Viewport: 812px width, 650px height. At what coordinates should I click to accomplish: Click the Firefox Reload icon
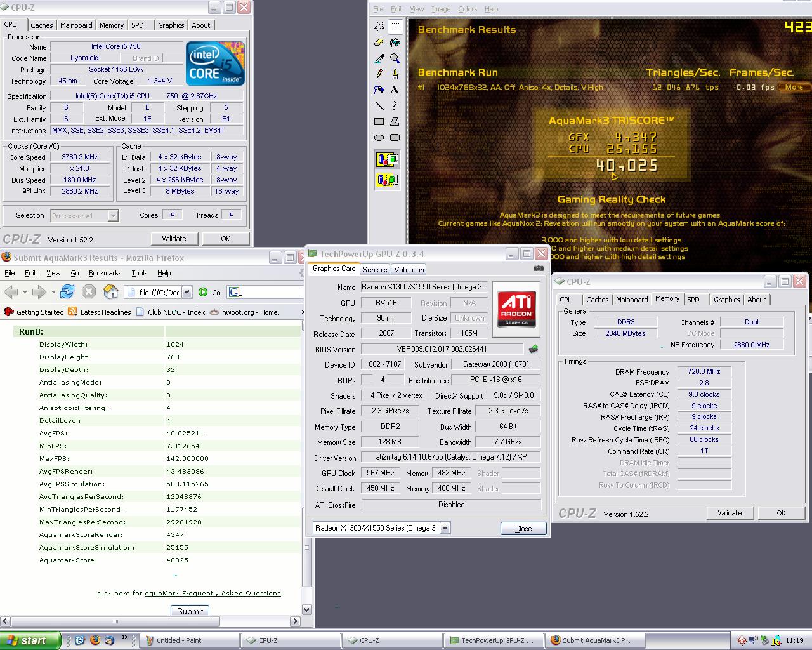click(x=67, y=292)
